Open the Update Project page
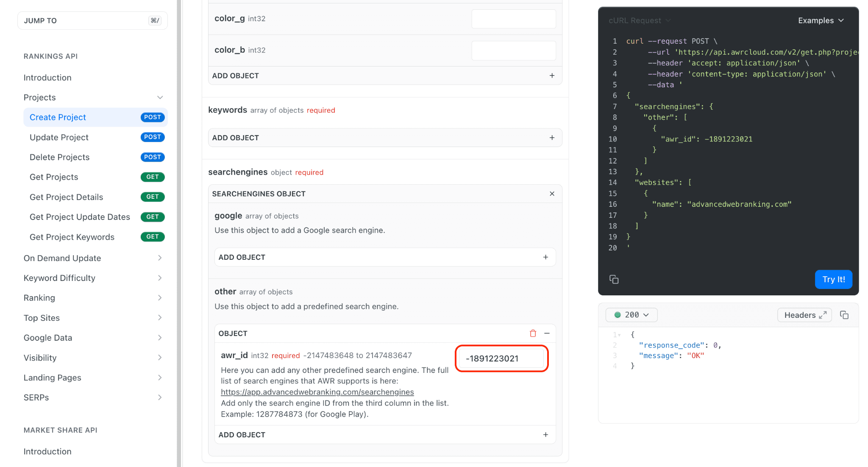The image size is (868, 467). point(95,137)
